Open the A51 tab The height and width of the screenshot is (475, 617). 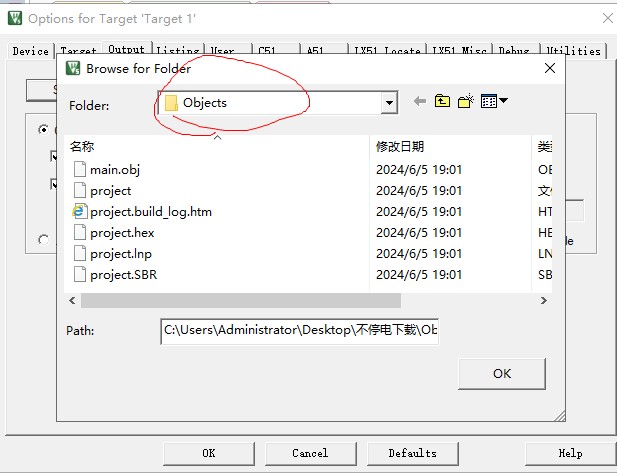coord(324,51)
